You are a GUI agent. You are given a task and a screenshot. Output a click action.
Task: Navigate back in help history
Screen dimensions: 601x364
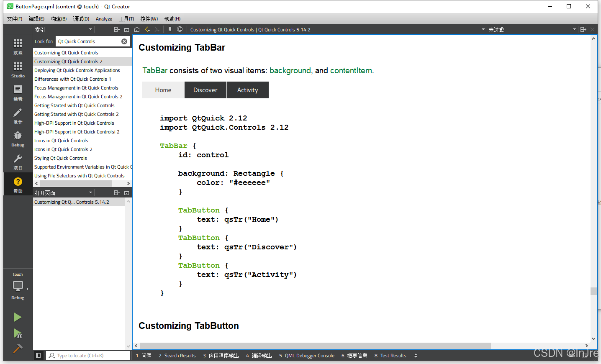(147, 29)
